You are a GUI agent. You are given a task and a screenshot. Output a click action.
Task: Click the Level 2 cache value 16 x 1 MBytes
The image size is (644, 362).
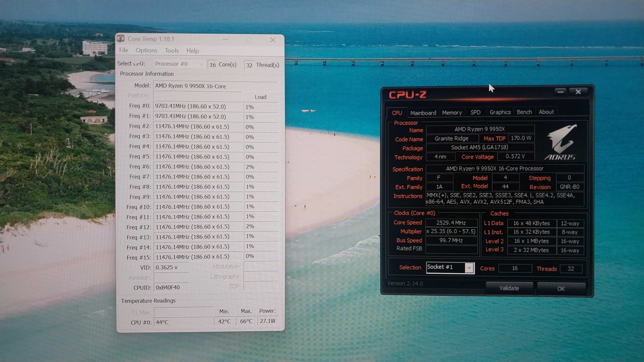pos(532,241)
